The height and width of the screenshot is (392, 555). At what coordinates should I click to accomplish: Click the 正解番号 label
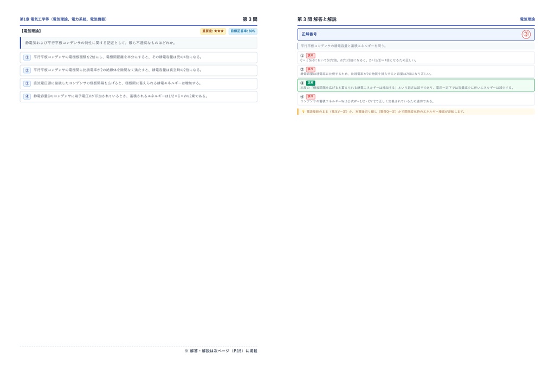[x=309, y=34]
